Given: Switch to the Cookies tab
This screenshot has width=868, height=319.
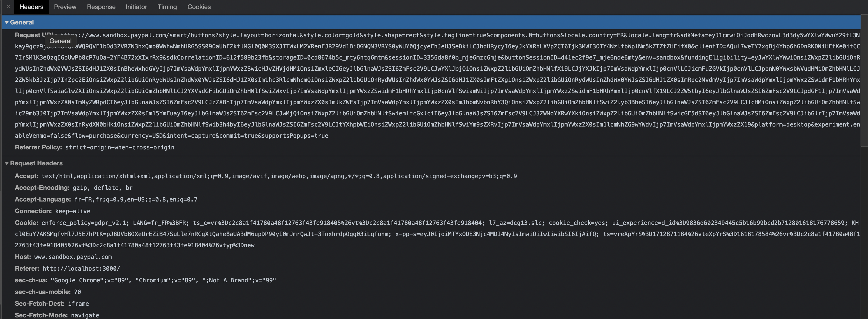Looking at the screenshot, I should [199, 7].
